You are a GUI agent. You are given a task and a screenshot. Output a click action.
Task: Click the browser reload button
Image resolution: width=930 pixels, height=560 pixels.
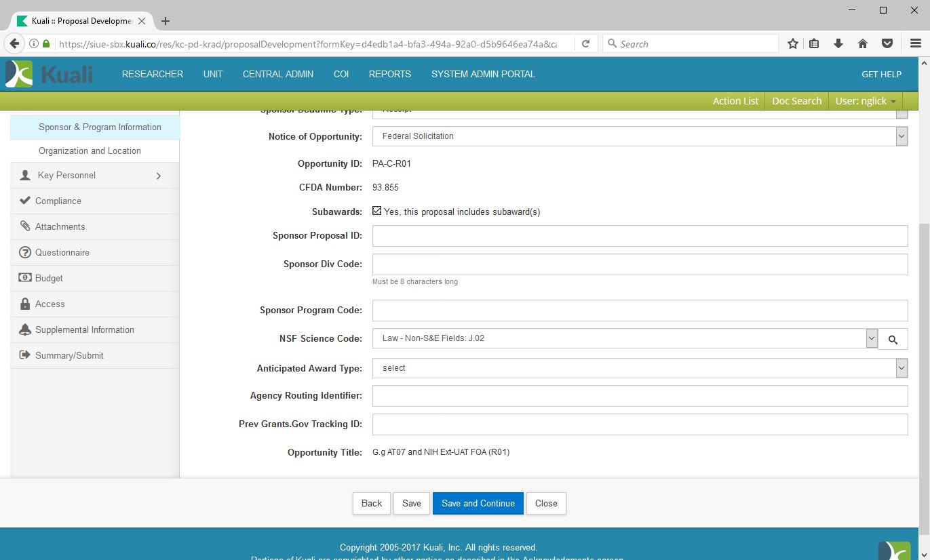[x=585, y=44]
